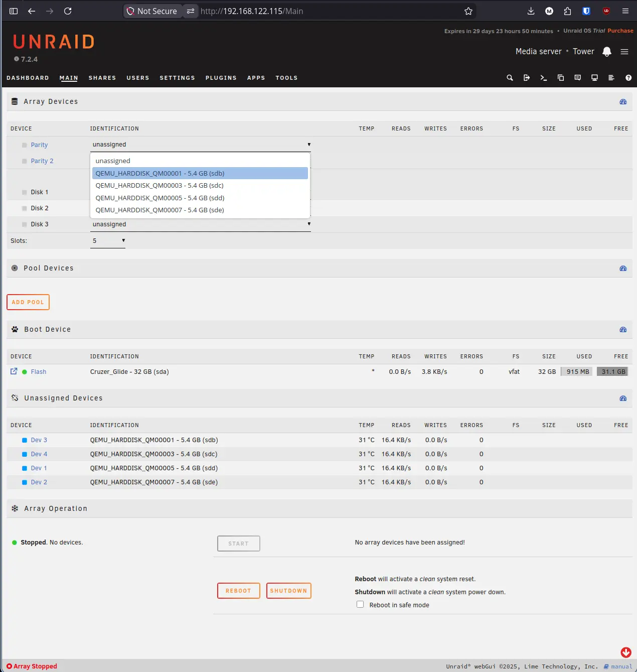The width and height of the screenshot is (637, 672).
Task: Click the logout icon in Unraid toolbar
Action: (527, 78)
